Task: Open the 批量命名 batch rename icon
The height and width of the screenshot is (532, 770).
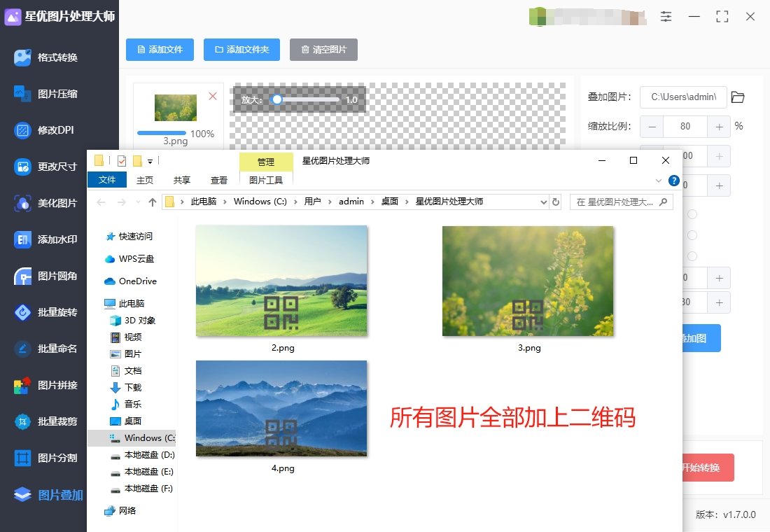Action: click(x=22, y=349)
